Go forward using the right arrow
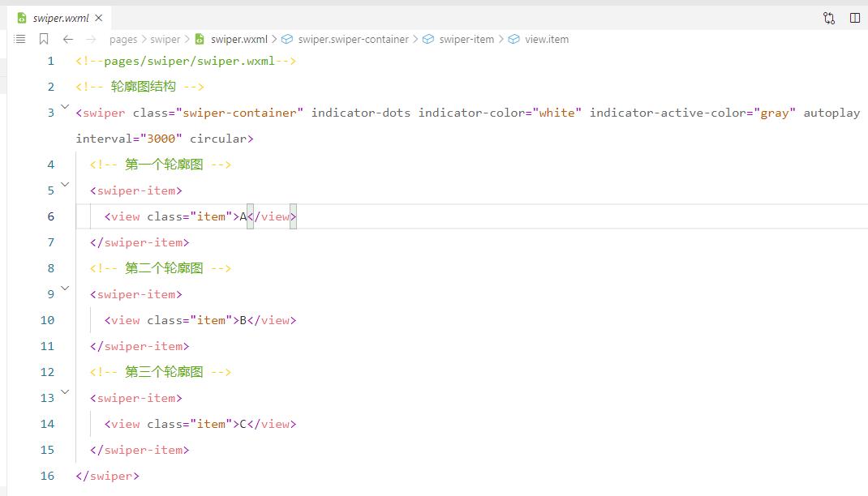 point(91,39)
